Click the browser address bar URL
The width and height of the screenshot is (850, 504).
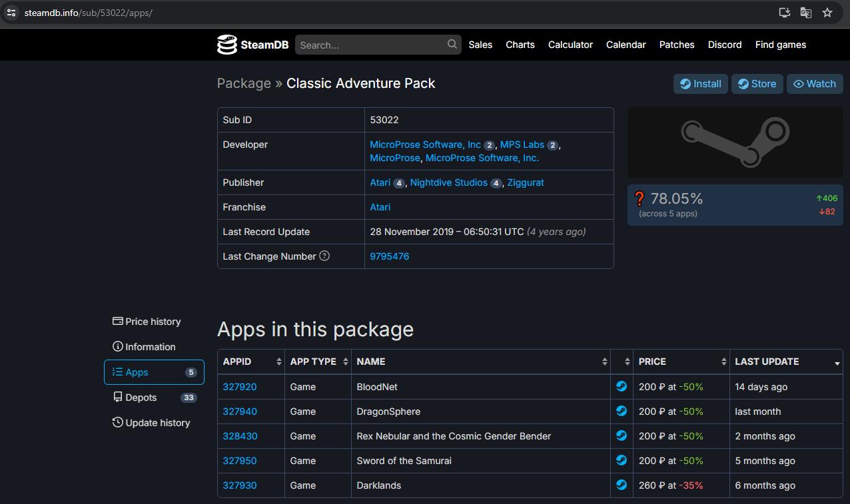(x=89, y=13)
